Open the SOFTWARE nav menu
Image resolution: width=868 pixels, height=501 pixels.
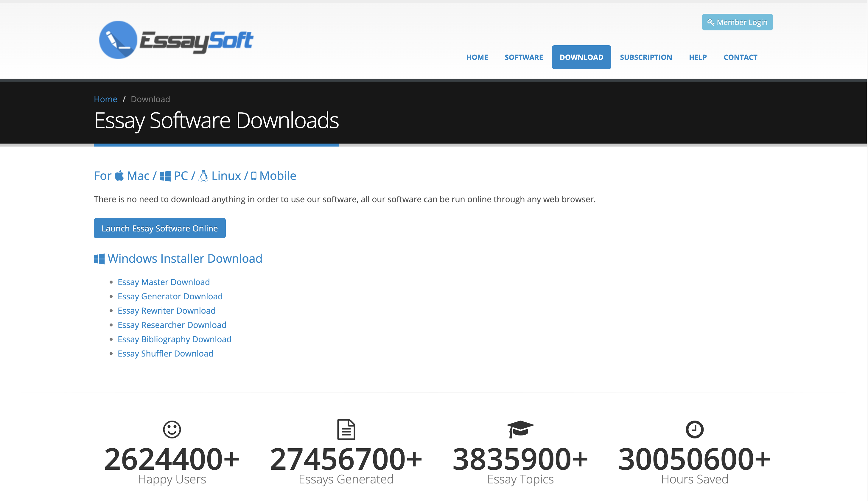coord(523,57)
